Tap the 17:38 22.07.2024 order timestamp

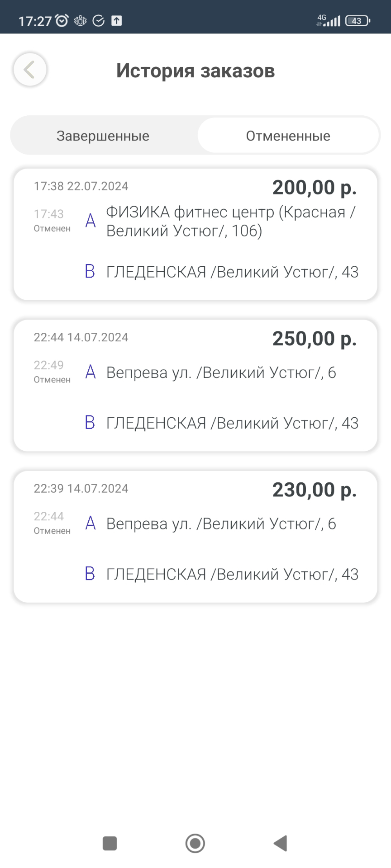point(81,186)
